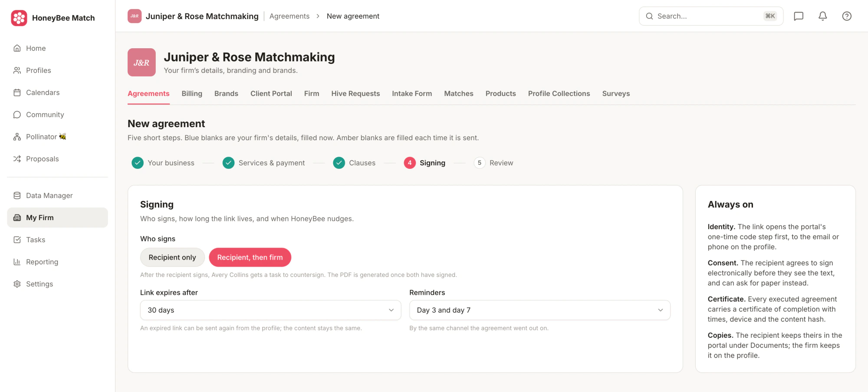The height and width of the screenshot is (392, 868).
Task: Switch to the Profile Collections tab
Action: tap(559, 93)
